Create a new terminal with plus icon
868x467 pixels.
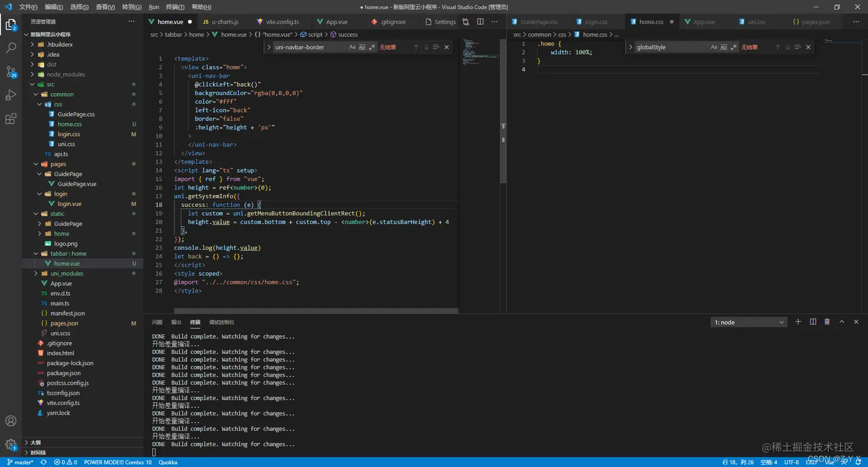(798, 322)
